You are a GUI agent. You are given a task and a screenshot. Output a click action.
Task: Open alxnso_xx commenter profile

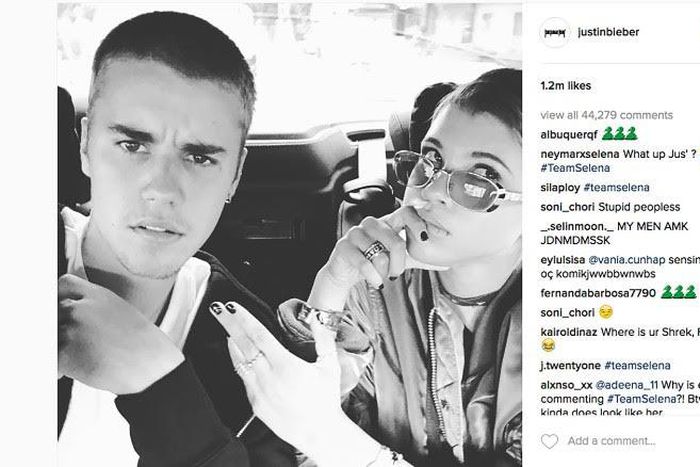click(566, 385)
